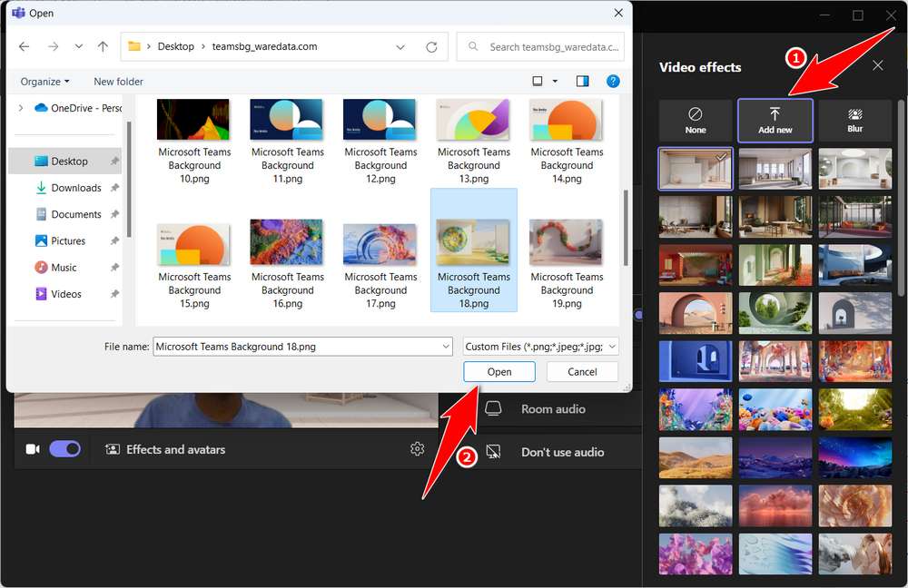Open the blue Help icon

(613, 81)
